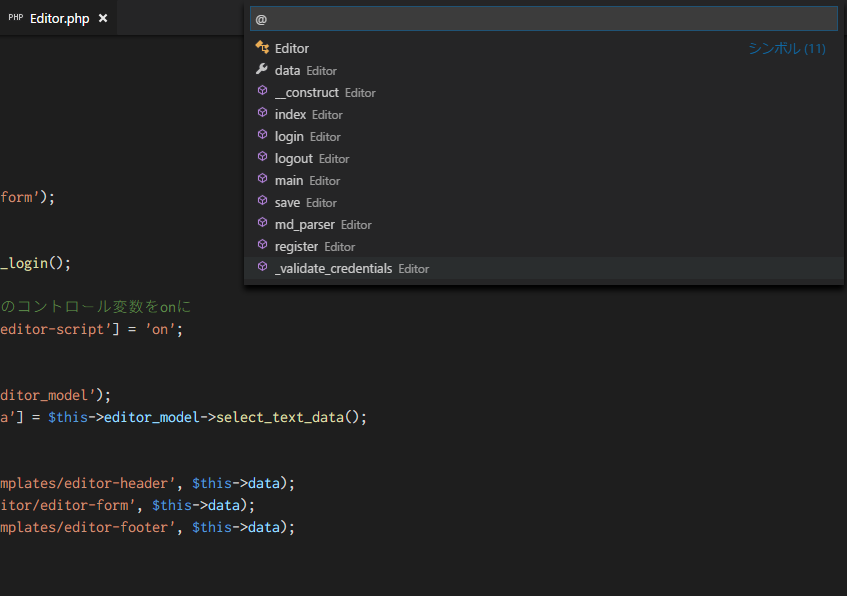
Task: Click itor/editor-form' string in code
Action: [x=68, y=505]
